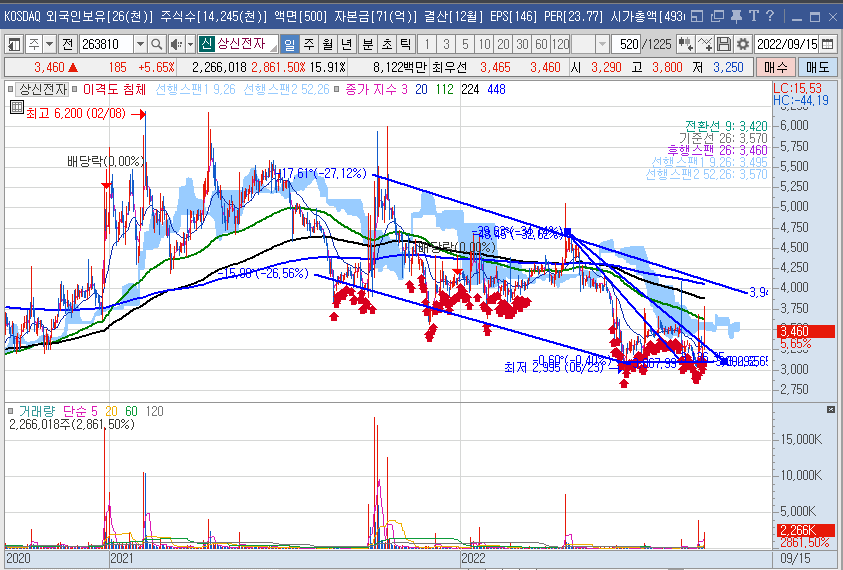Click the 최고 6,200 (02/08) high label
The image size is (843, 570).
(76, 113)
